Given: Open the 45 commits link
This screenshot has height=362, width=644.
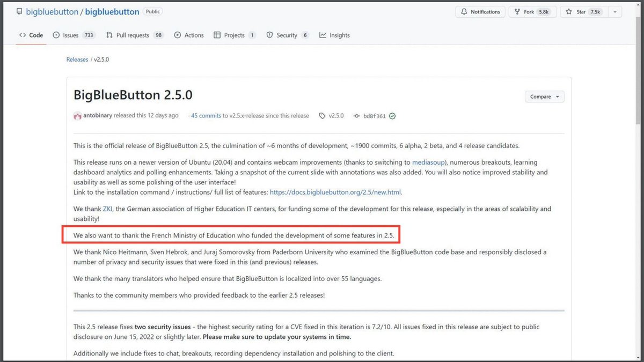Looking at the screenshot, I should 206,116.
